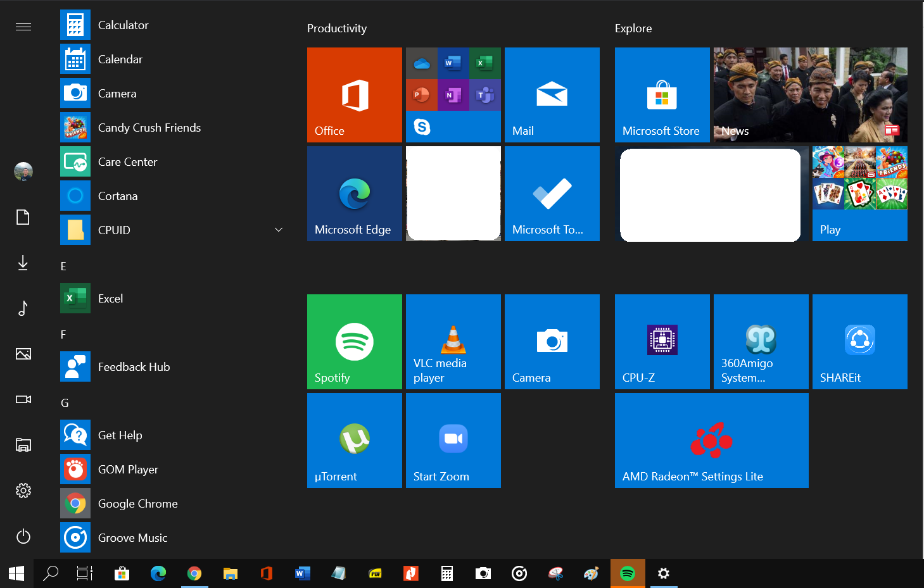Screen dimensions: 924x588
Task: Launch Care Center app
Action: [172, 162]
